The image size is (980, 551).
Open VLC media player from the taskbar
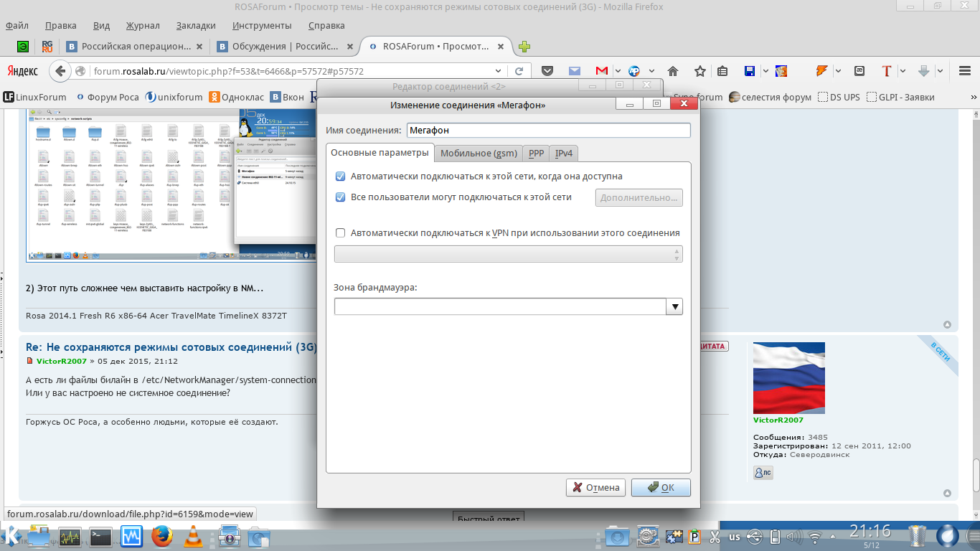click(x=192, y=536)
